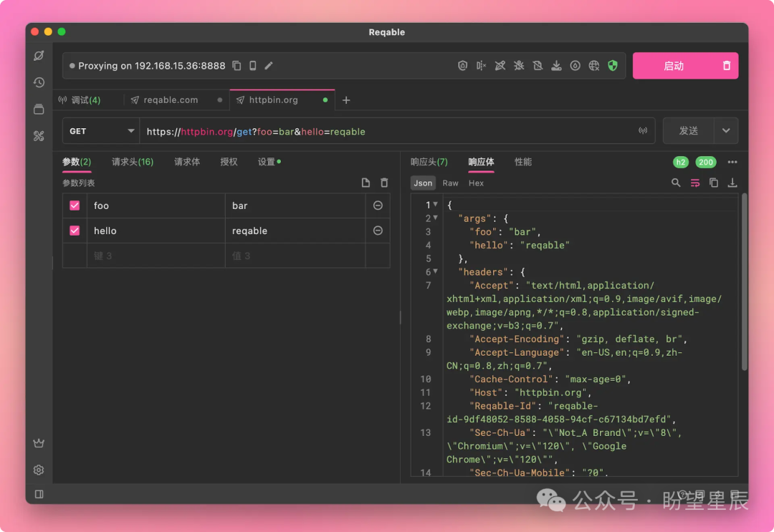Click the 发送 send button
This screenshot has height=532, width=774.
[x=689, y=131]
